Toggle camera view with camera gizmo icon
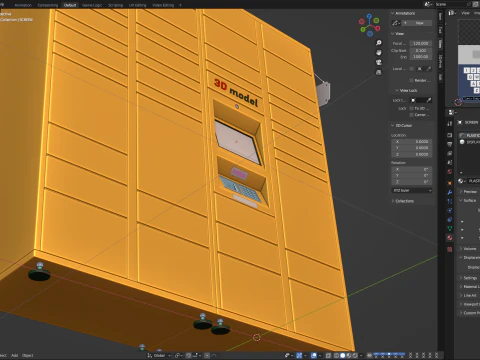This screenshot has width=480, height=360. pos(379,62)
